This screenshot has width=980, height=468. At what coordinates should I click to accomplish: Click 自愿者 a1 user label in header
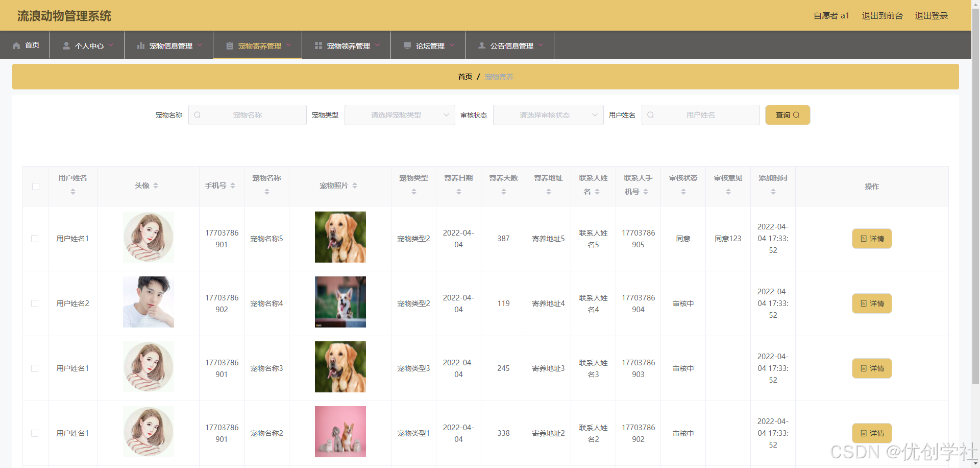coord(831,16)
